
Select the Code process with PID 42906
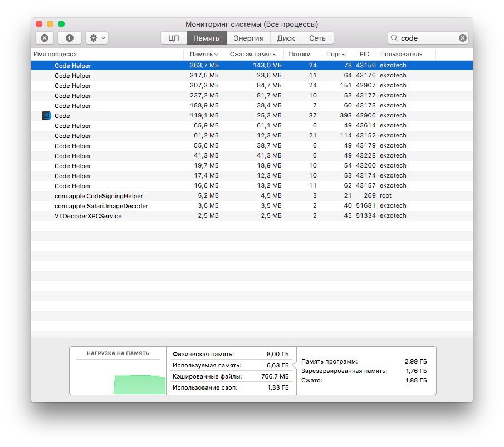tap(252, 115)
